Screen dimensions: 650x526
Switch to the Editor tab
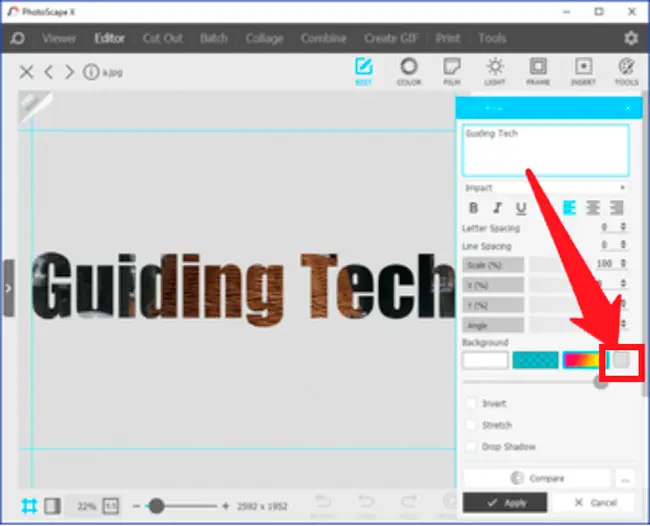(109, 38)
